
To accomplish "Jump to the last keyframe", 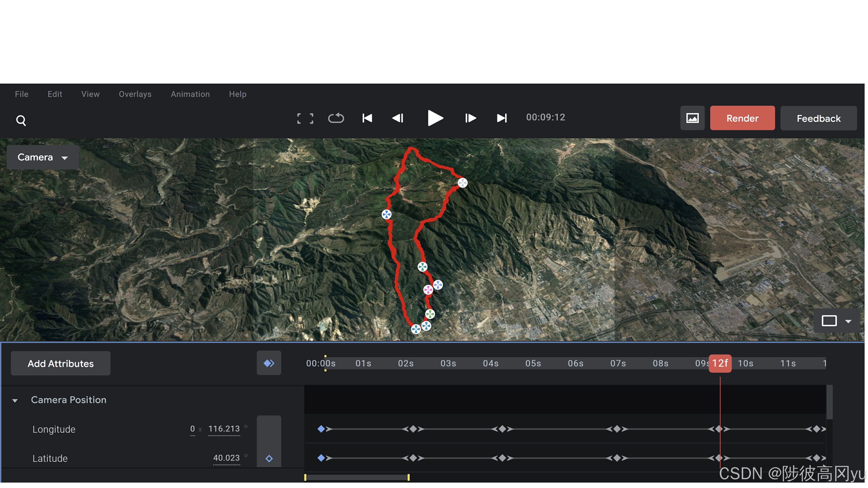I will pyautogui.click(x=502, y=118).
